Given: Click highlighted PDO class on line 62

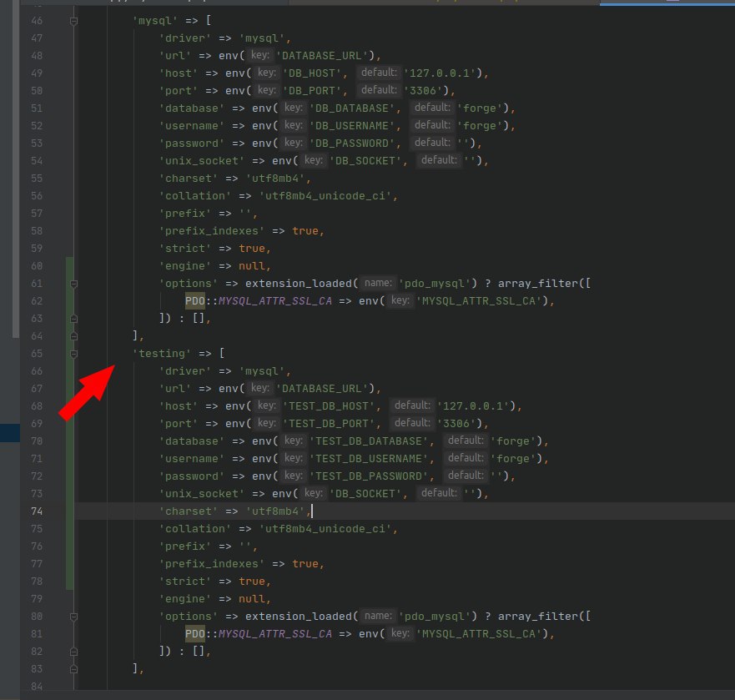Looking at the screenshot, I should 195,300.
